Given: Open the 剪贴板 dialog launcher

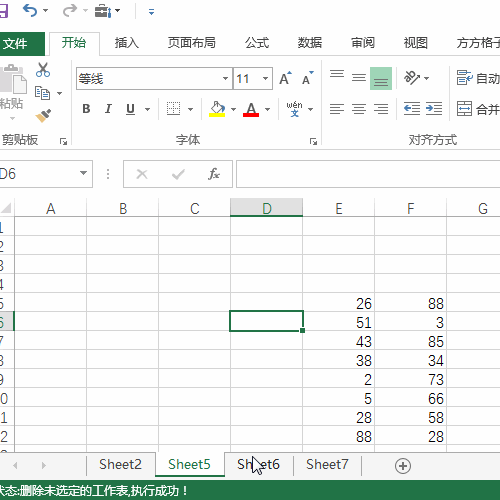Looking at the screenshot, I should tap(63, 142).
